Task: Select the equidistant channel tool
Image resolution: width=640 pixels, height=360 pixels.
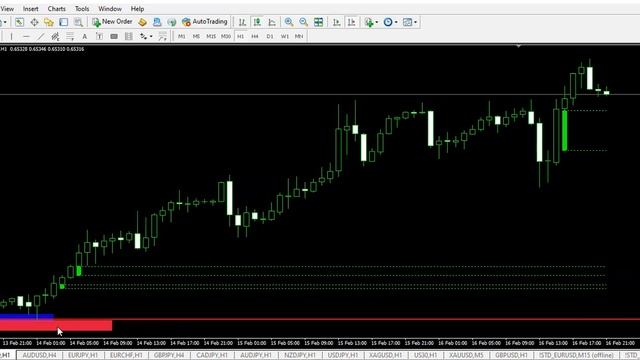Action: (x=55, y=36)
